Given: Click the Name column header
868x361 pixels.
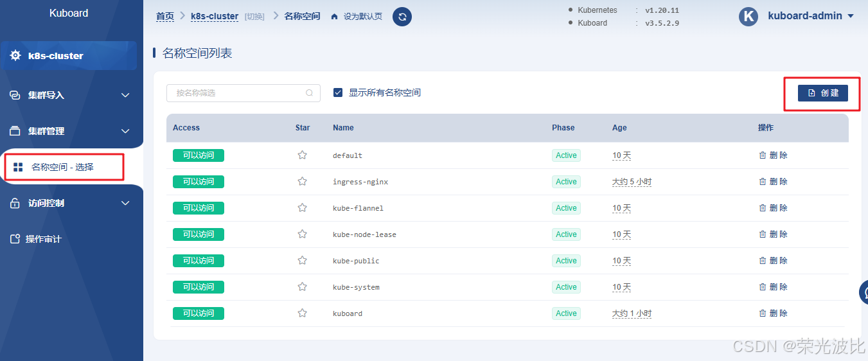Looking at the screenshot, I should pos(343,128).
